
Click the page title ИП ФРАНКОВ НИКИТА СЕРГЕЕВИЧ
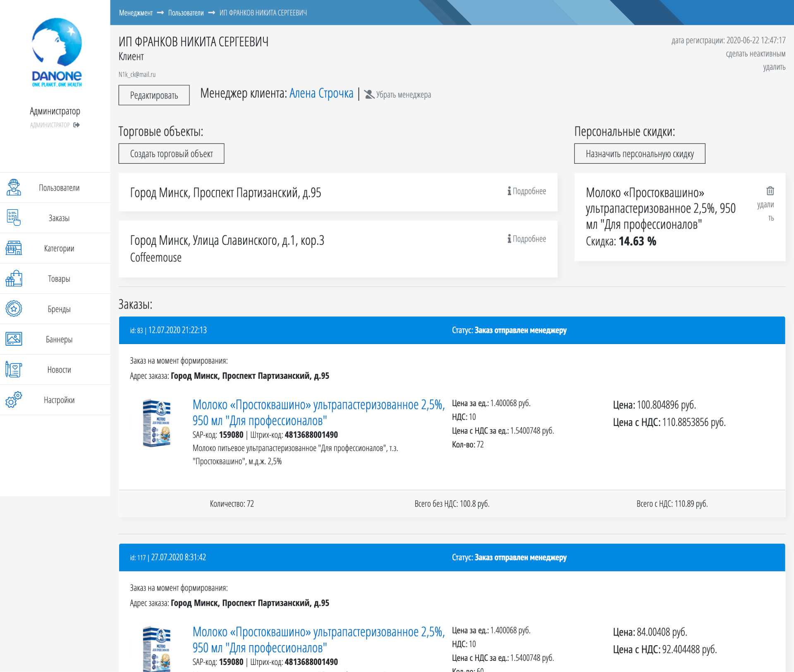coord(194,41)
